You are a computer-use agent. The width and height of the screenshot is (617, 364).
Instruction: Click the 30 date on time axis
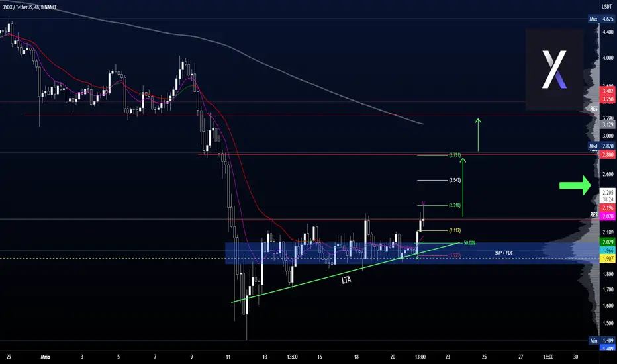pyautogui.click(x=576, y=357)
